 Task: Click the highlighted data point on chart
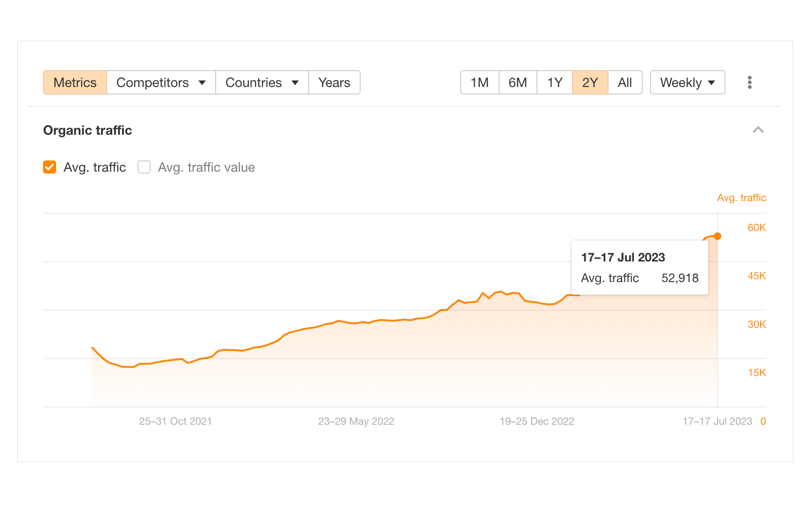[718, 236]
